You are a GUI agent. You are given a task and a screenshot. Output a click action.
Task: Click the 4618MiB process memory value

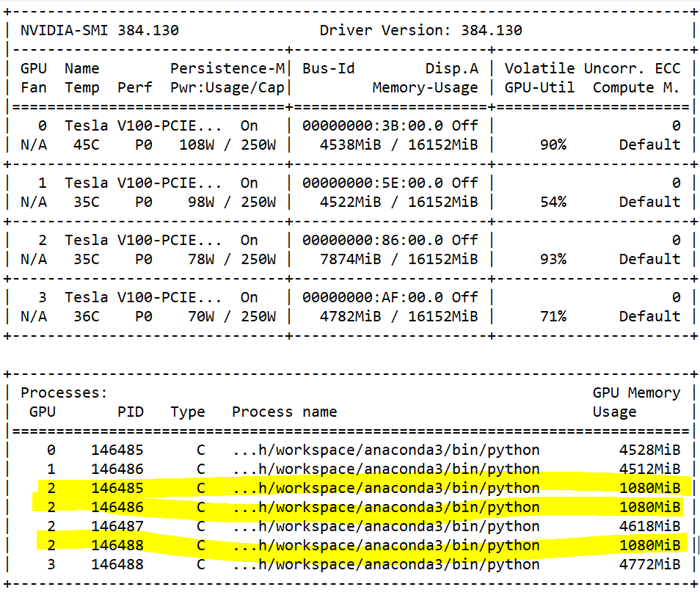point(649,527)
